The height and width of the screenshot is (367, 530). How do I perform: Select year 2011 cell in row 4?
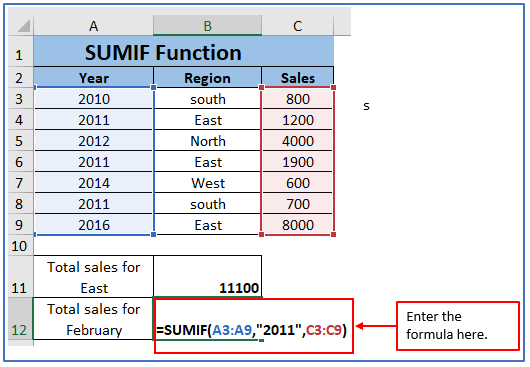(x=94, y=119)
